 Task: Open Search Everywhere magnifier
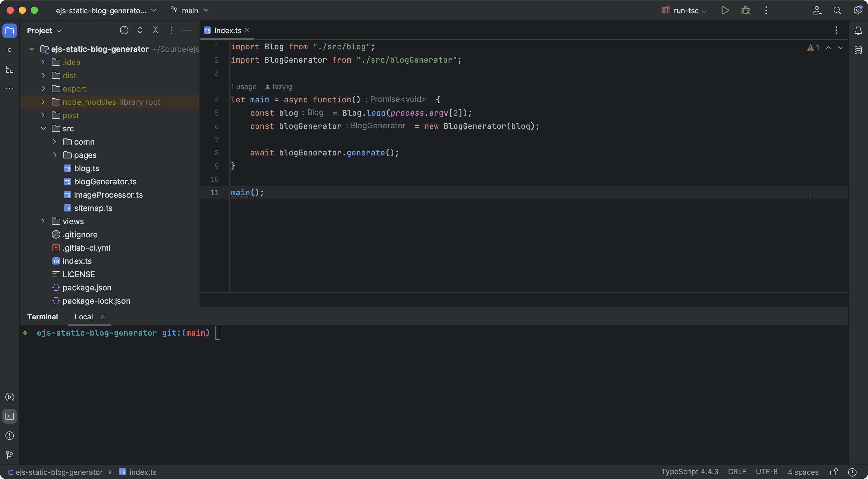(837, 11)
